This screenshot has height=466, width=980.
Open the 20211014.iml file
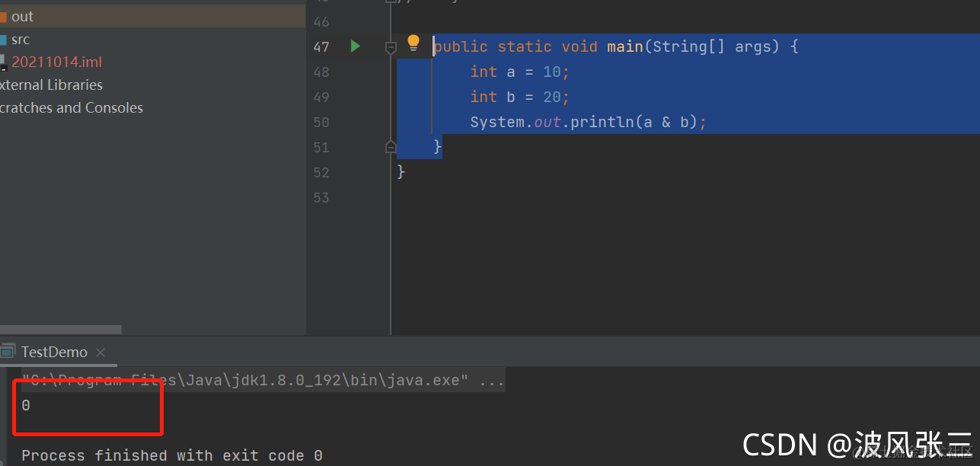56,62
